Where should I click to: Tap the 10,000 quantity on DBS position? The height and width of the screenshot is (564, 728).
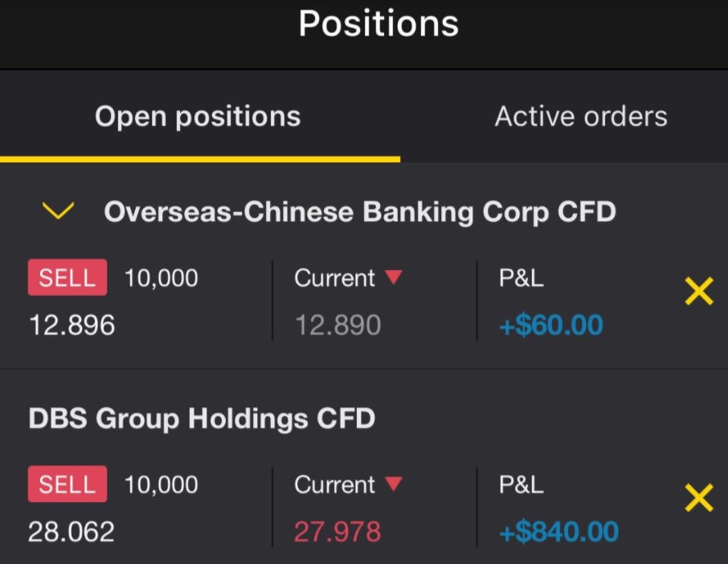tap(161, 484)
